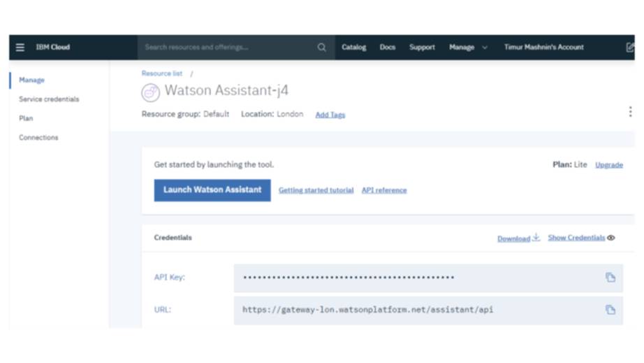The image size is (644, 363).
Task: Click the Upgrade plan link
Action: point(608,165)
